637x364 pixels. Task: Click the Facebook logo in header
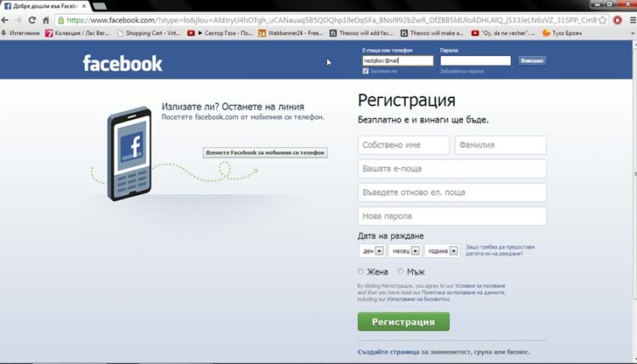pos(122,63)
